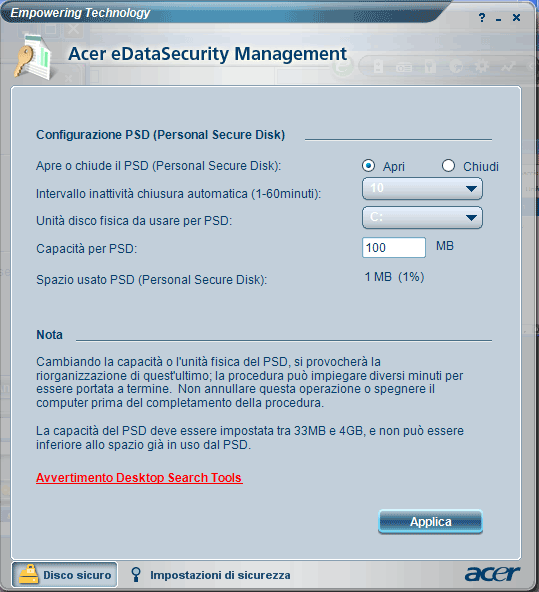Click the green Empowering 'e' logo

coord(343,67)
